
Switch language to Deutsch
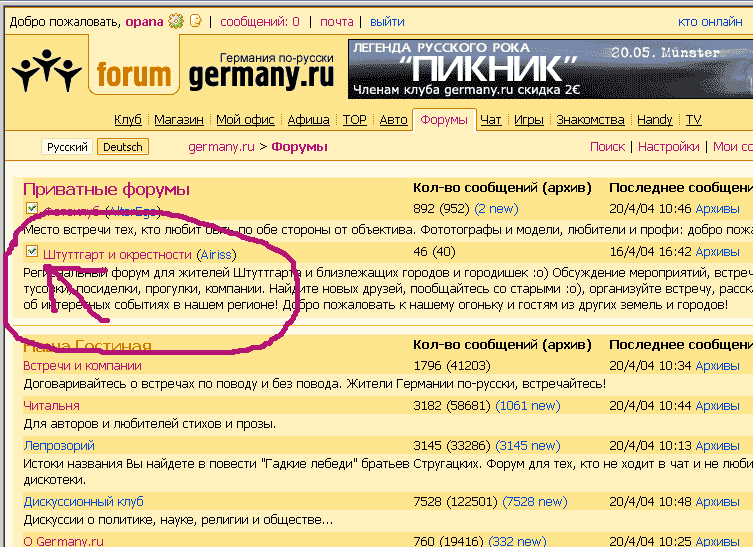pyautogui.click(x=122, y=147)
